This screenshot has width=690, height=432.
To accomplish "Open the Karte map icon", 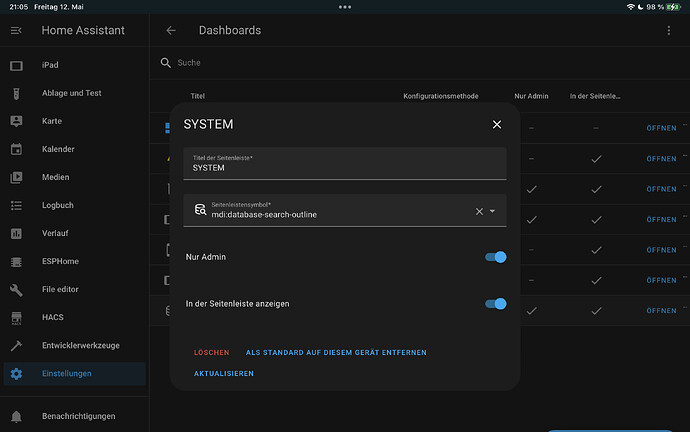I will 16,121.
